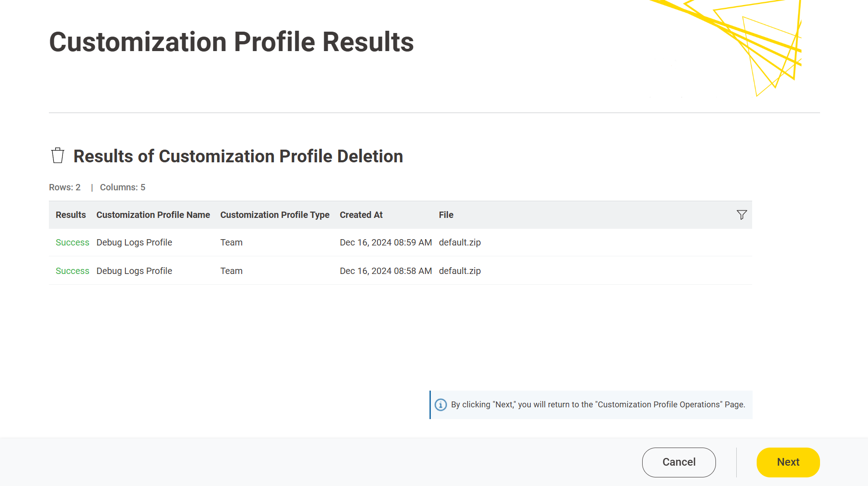This screenshot has width=868, height=486.
Task: Click the yellow geometric logo graphic
Action: tap(742, 45)
